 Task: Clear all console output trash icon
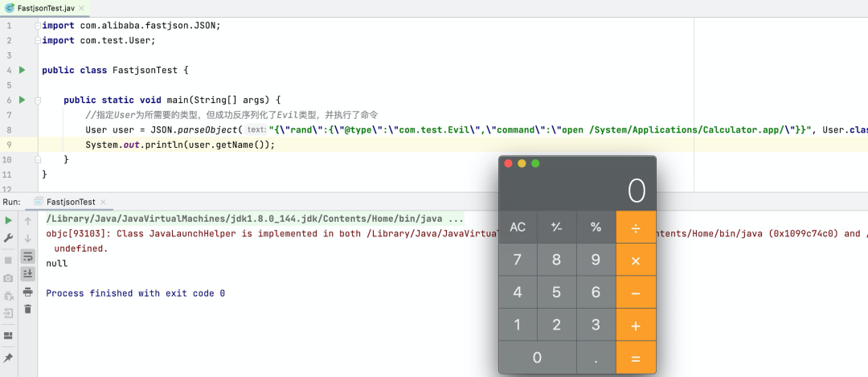[x=27, y=309]
